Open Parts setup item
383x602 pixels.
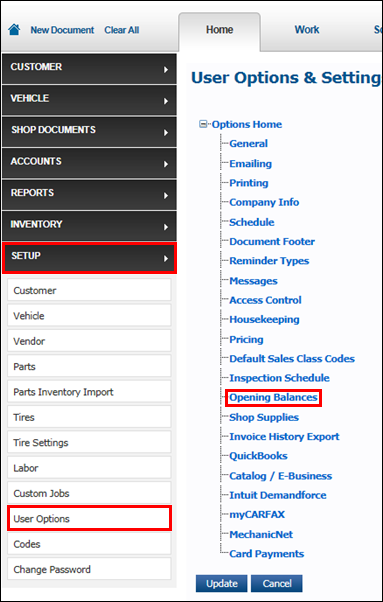click(89, 366)
